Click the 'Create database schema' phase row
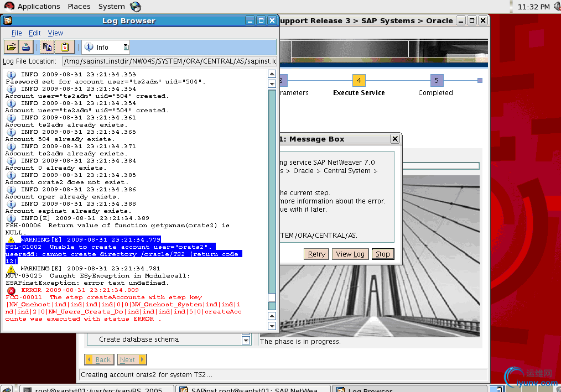This screenshot has width=561, height=392. 139,339
